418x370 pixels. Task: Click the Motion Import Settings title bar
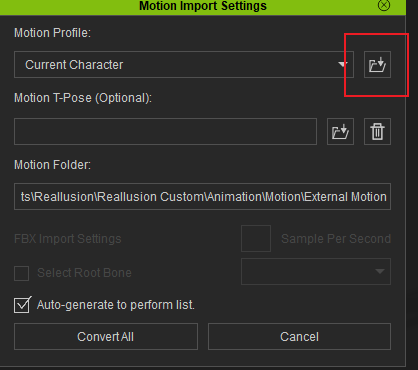click(203, 7)
